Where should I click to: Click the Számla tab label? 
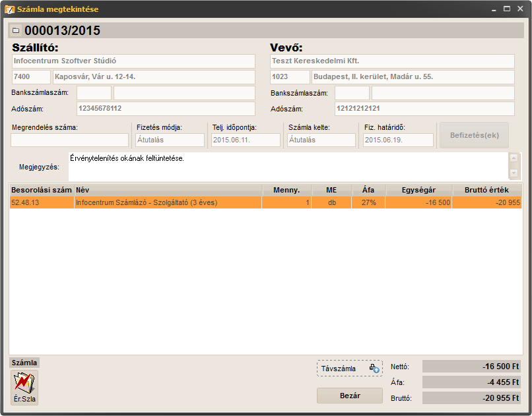24,363
